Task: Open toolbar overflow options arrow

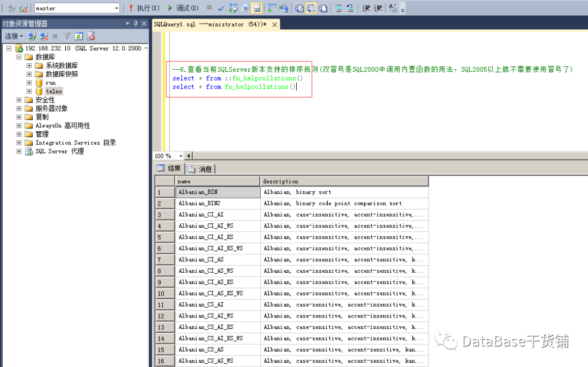Action: tap(403, 9)
